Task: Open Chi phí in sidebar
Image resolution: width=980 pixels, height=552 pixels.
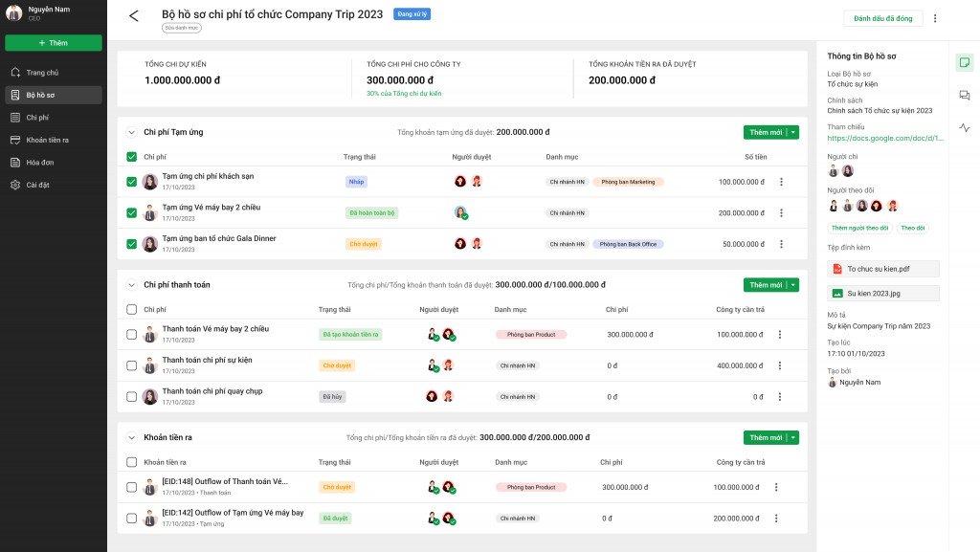Action: click(54, 118)
